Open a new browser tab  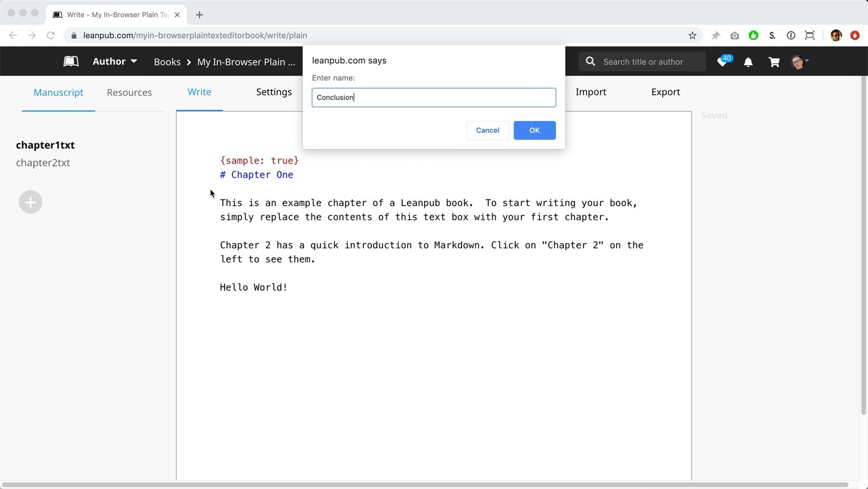[199, 15]
